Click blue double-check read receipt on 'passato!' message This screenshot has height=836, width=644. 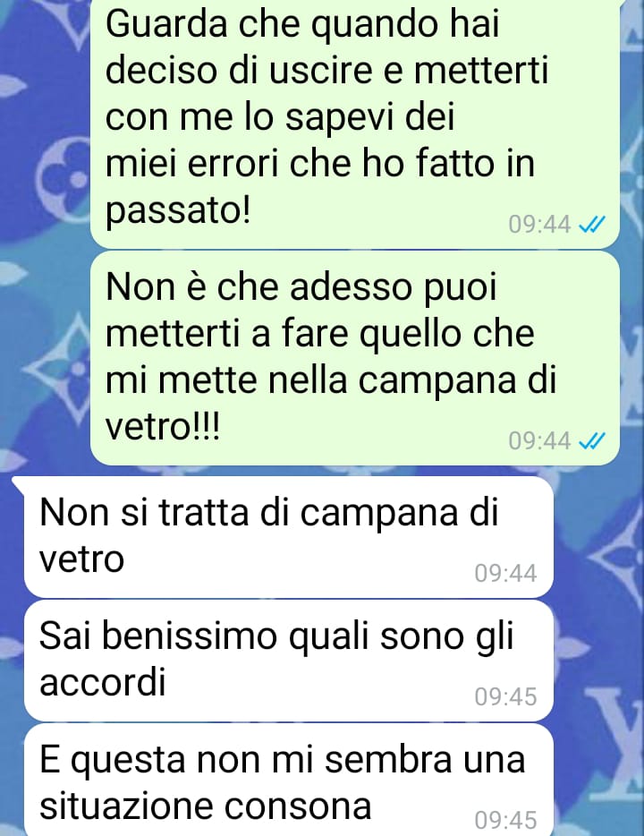(x=592, y=225)
